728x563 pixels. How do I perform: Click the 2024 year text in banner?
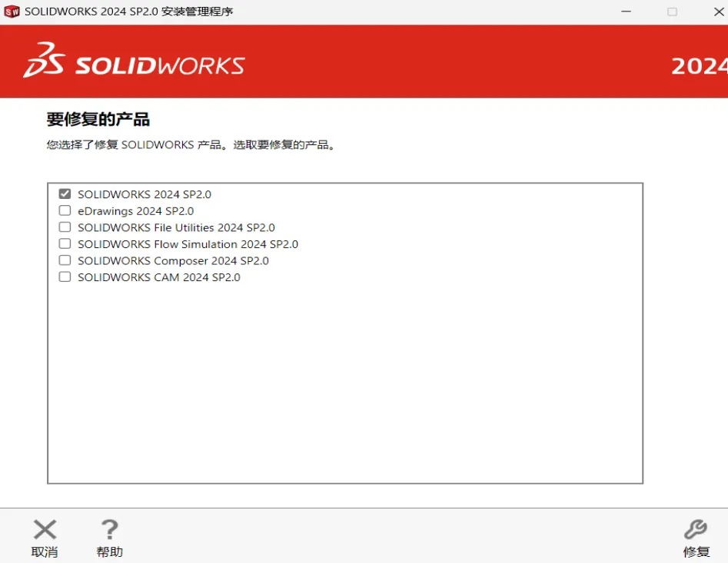coord(698,66)
